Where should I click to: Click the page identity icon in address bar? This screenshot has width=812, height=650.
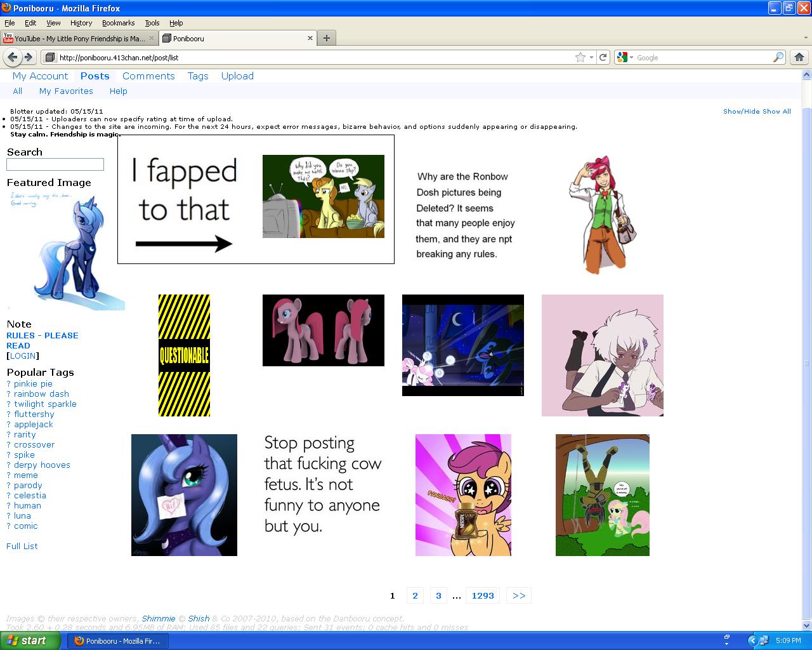(x=50, y=57)
